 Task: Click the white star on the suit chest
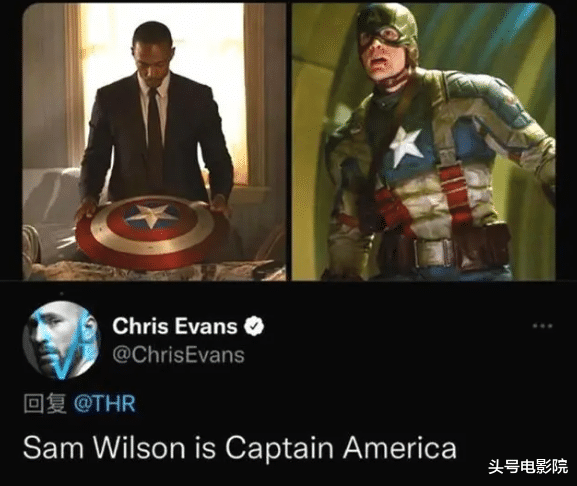point(405,146)
